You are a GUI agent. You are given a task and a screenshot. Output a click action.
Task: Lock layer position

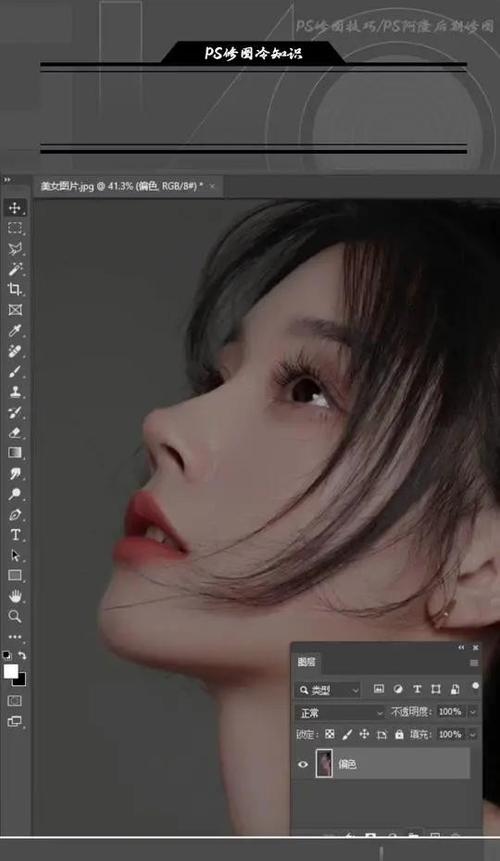[364, 734]
